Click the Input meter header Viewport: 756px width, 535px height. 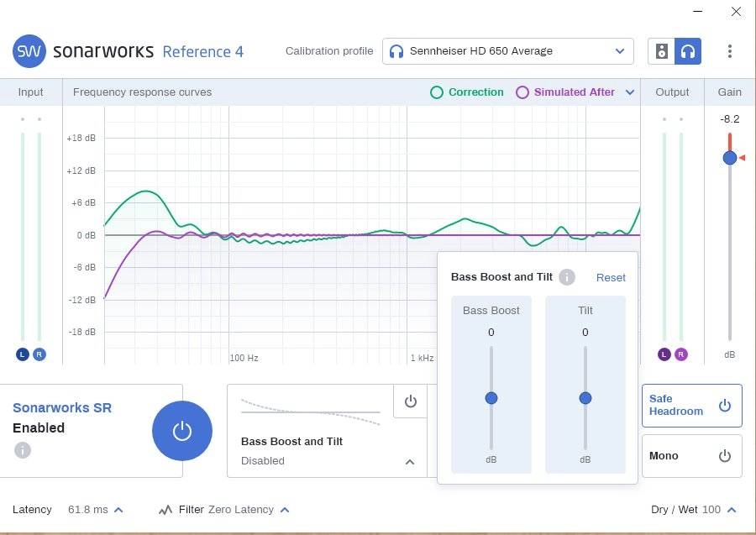click(30, 92)
